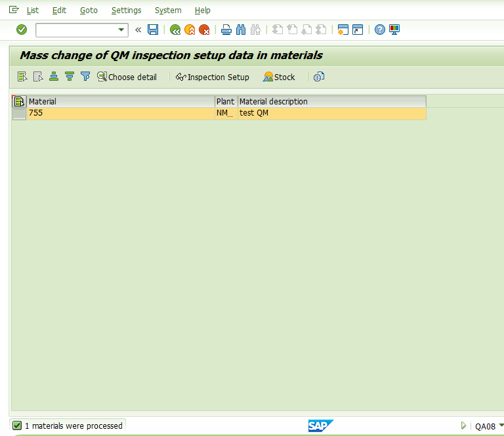This screenshot has height=436, width=504.
Task: Click inside the transaction command field
Action: (77, 30)
